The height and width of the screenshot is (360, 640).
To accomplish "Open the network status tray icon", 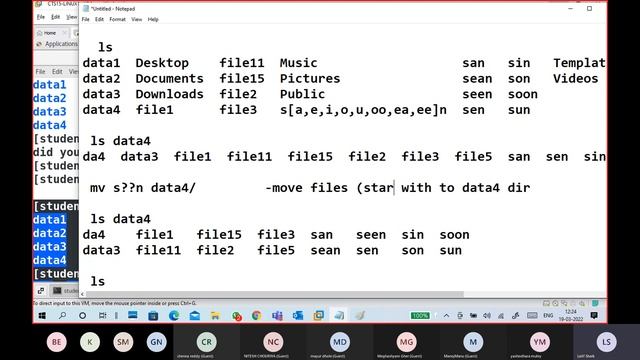I will (x=501, y=316).
